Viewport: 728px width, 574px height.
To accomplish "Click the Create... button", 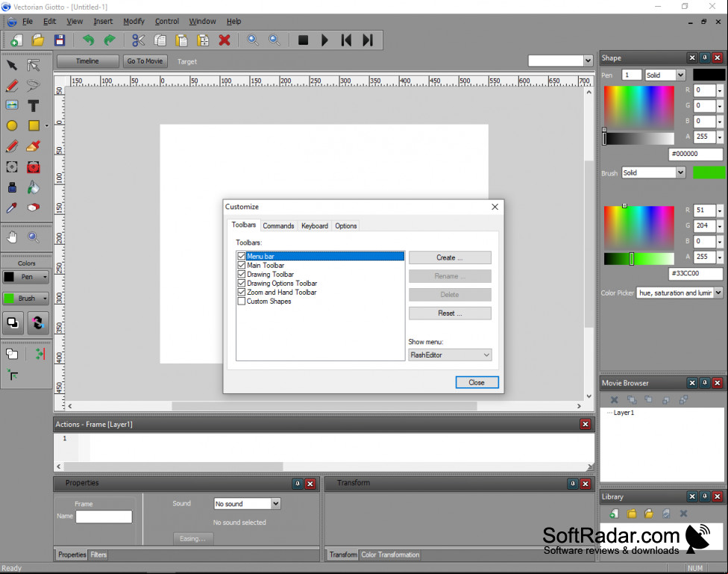I will pyautogui.click(x=450, y=258).
